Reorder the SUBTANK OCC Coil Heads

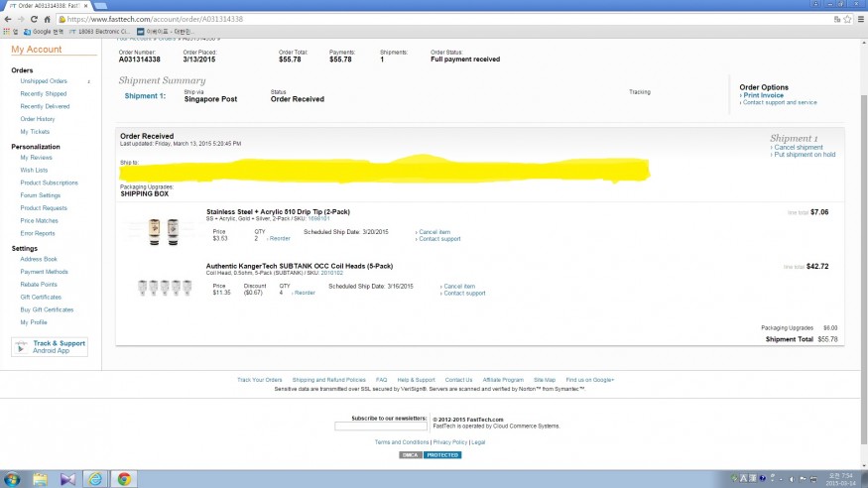pos(305,293)
